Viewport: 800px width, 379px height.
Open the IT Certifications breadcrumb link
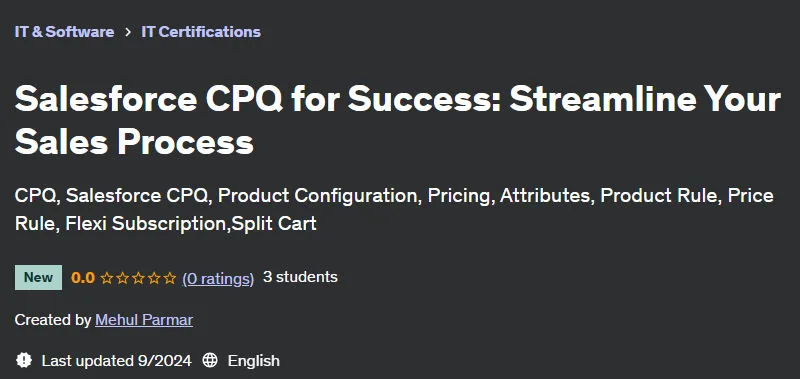(201, 32)
